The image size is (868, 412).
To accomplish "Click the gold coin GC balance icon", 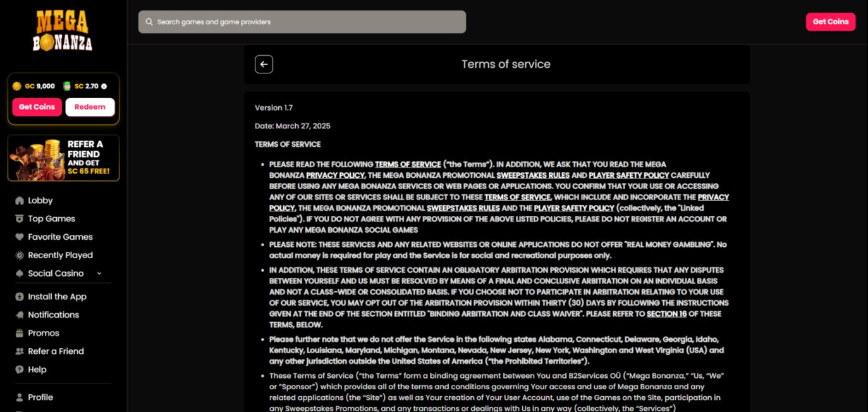I will (17, 86).
